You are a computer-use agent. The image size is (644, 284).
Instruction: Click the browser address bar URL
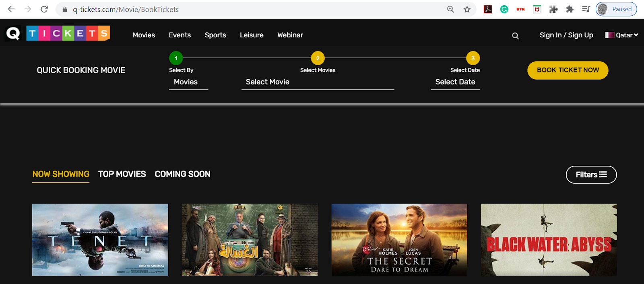pyautogui.click(x=126, y=9)
